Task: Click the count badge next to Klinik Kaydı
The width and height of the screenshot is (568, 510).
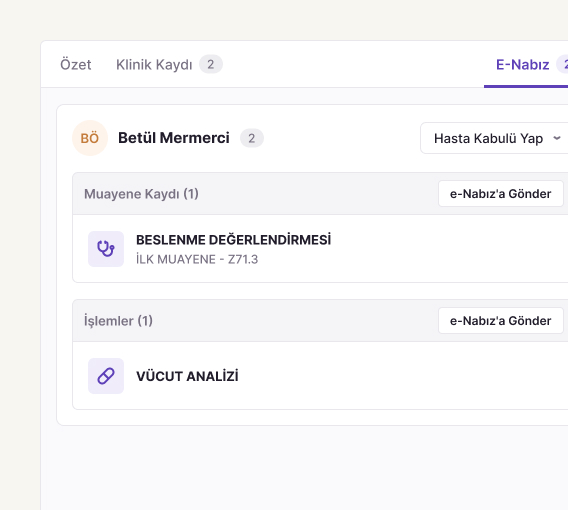Action: click(x=211, y=64)
